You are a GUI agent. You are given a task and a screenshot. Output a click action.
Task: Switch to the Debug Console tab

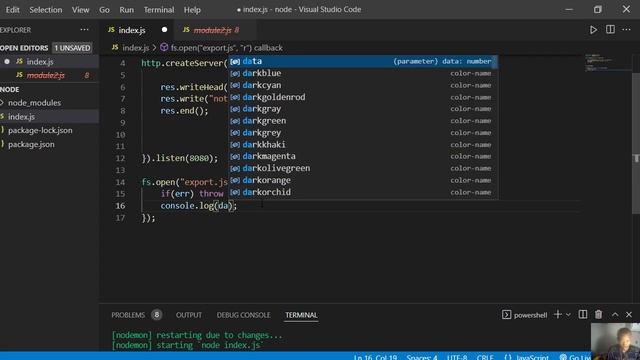[x=243, y=315]
